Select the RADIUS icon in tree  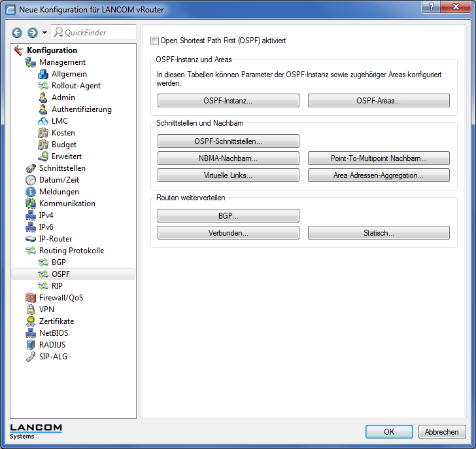pos(31,345)
